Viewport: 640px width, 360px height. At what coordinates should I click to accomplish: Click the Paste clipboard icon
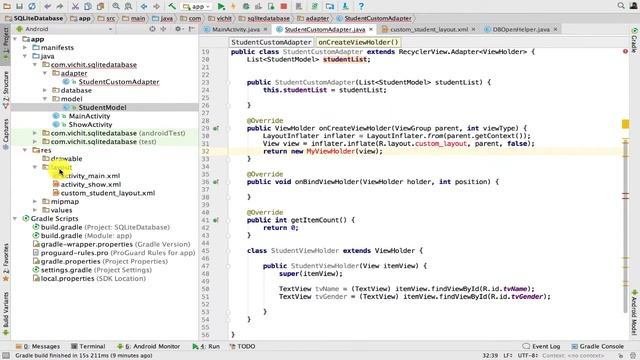tap(100, 6)
